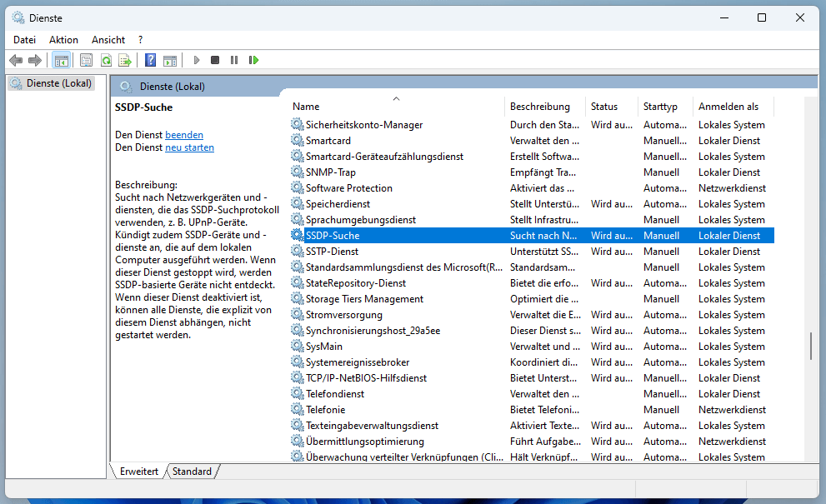Click the gear icon of SNMP-Trap service
The image size is (826, 504).
(297, 172)
